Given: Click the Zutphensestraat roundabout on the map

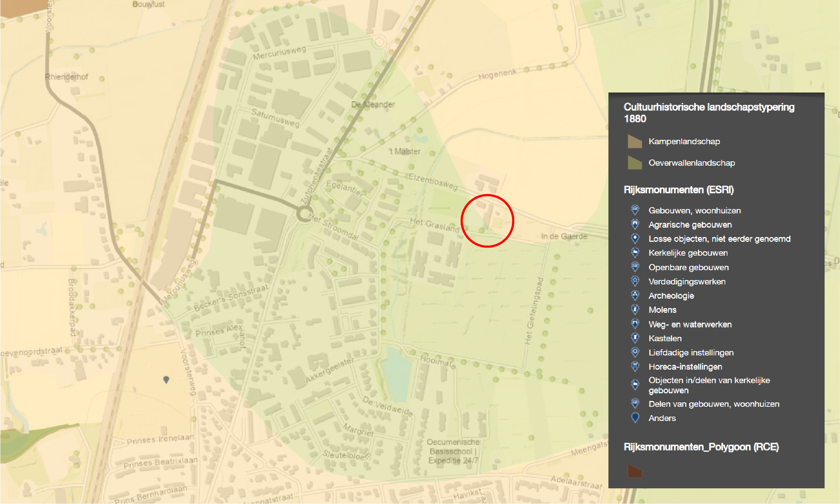Looking at the screenshot, I should click(304, 214).
